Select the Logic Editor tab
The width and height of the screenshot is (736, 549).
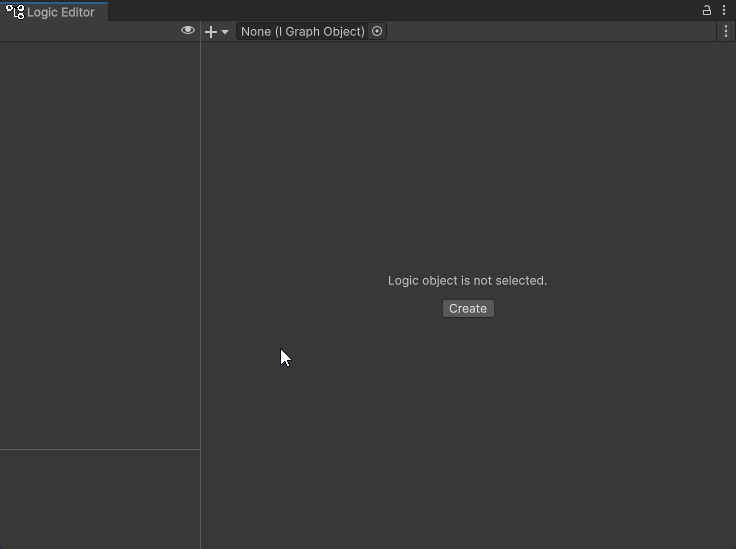click(x=54, y=12)
